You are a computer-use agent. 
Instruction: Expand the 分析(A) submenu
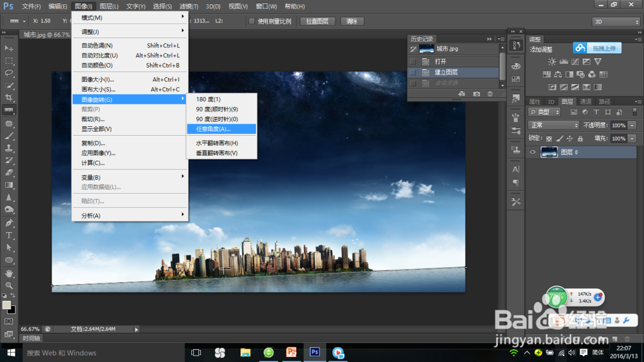130,216
